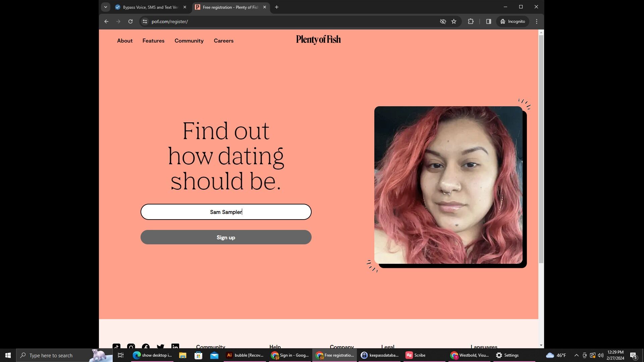Click the site information icon in address bar

click(145, 21)
